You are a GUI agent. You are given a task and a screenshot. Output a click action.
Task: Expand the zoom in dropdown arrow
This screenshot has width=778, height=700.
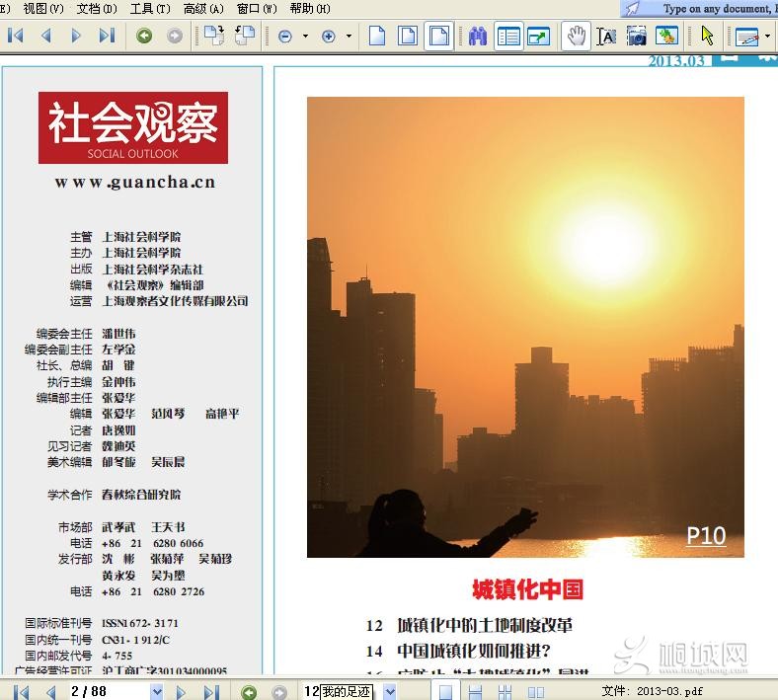(x=349, y=37)
